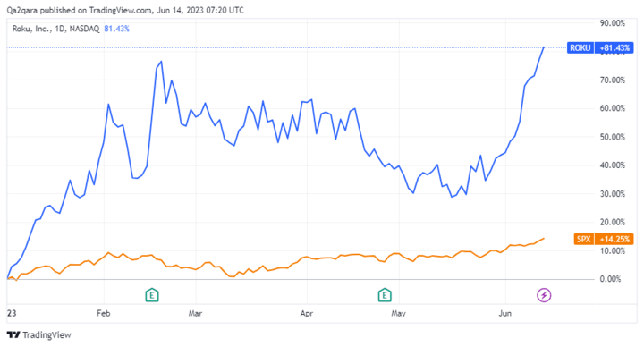Click the 50.00% price scale label
This screenshot has width=644, height=347.
pos(613,137)
